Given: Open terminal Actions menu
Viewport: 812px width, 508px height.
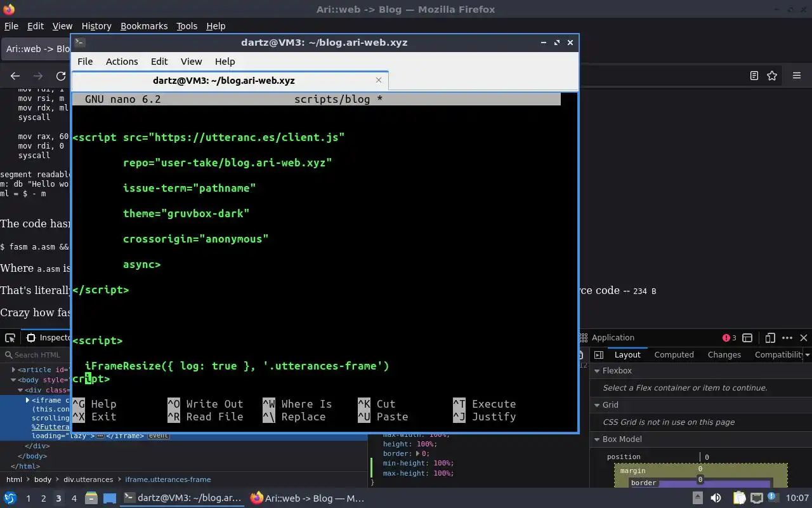Looking at the screenshot, I should 122,62.
